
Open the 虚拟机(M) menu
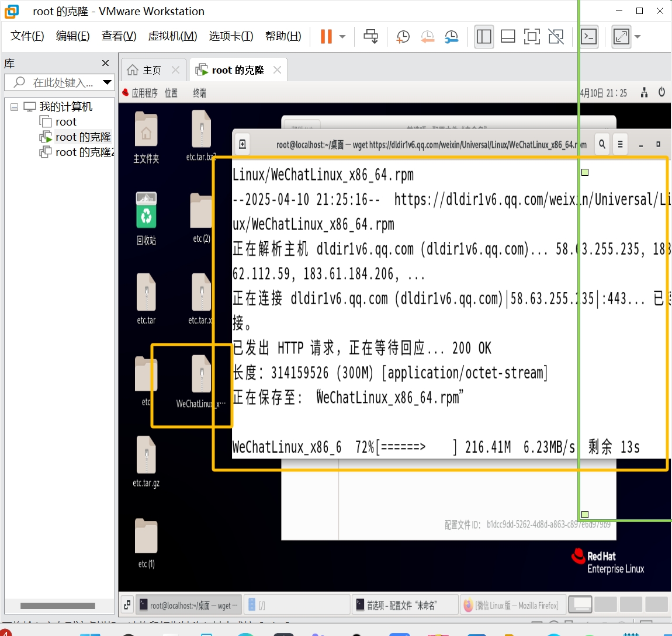coord(172,36)
